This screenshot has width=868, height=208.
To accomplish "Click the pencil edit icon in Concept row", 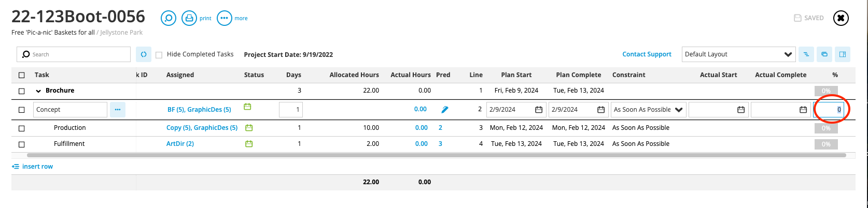I will (x=444, y=110).
